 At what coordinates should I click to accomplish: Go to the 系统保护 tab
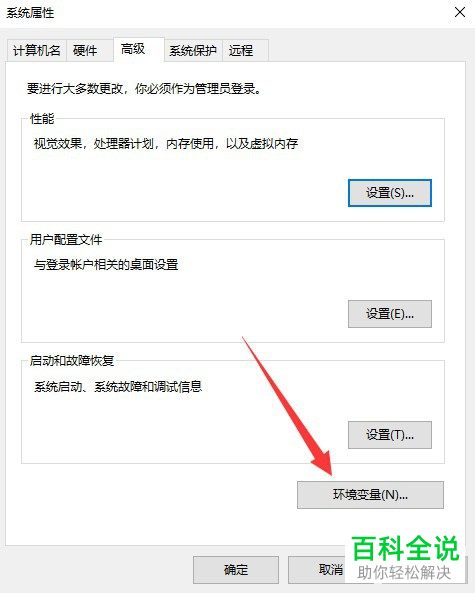click(x=193, y=50)
